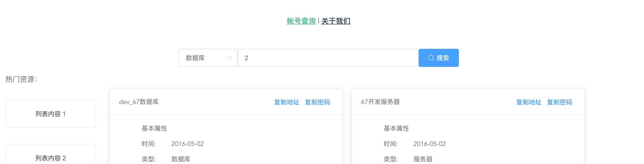Image resolution: width=644 pixels, height=164 pixels.
Task: Open the 帐号查询 link
Action: [301, 21]
